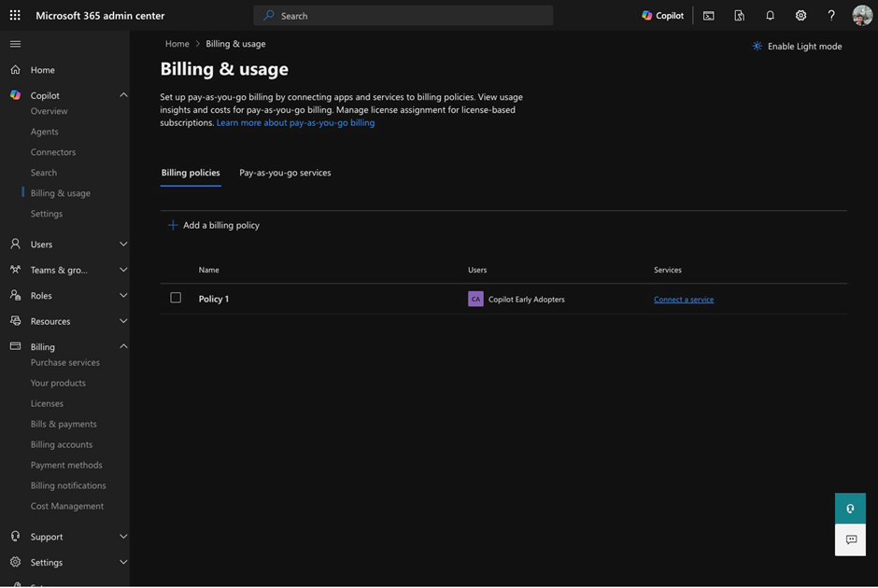Open the app launcher waffle icon

click(x=15, y=15)
